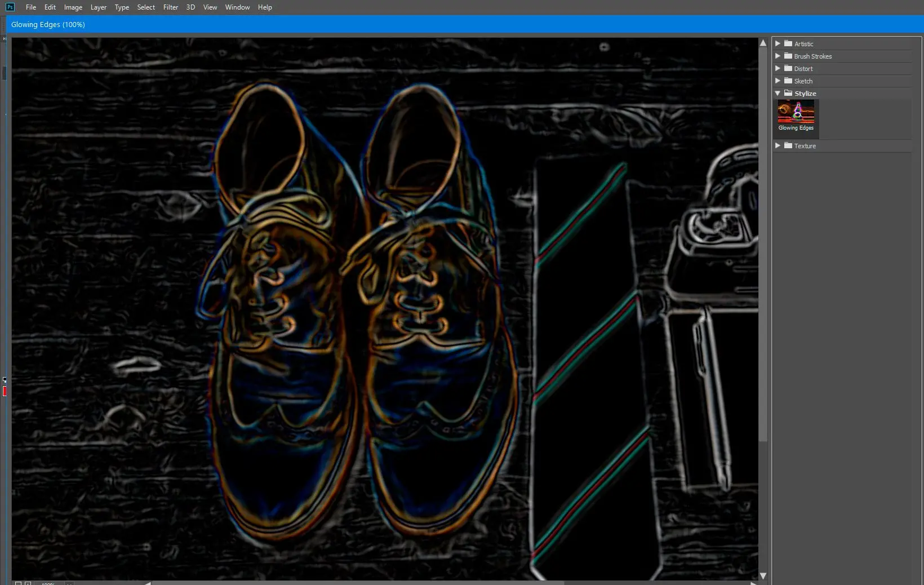Screen dimensions: 924x585
Task: Expand the Texture category arrow
Action: (778, 145)
